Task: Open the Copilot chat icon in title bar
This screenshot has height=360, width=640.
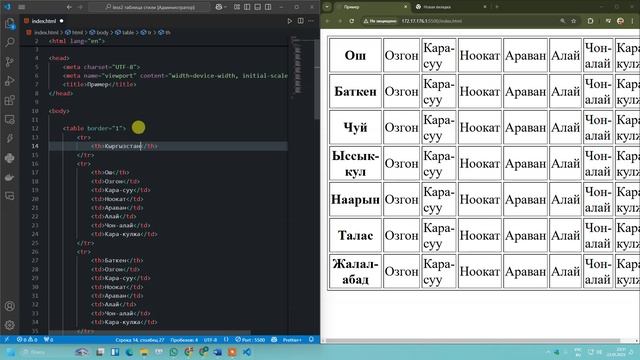Action: click(219, 7)
